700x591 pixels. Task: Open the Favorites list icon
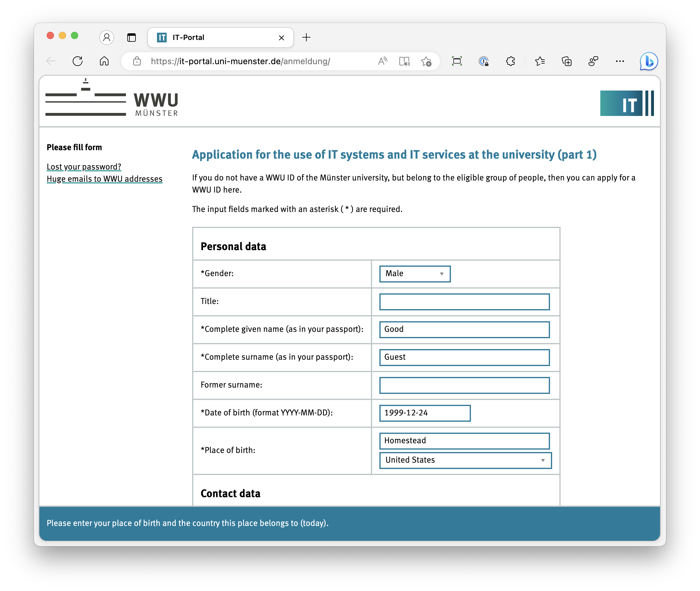[x=540, y=61]
